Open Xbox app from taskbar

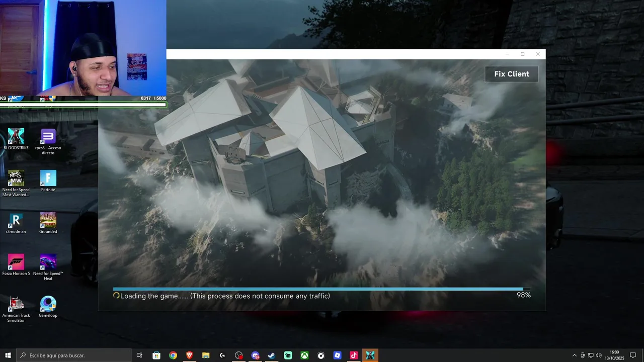tap(304, 355)
